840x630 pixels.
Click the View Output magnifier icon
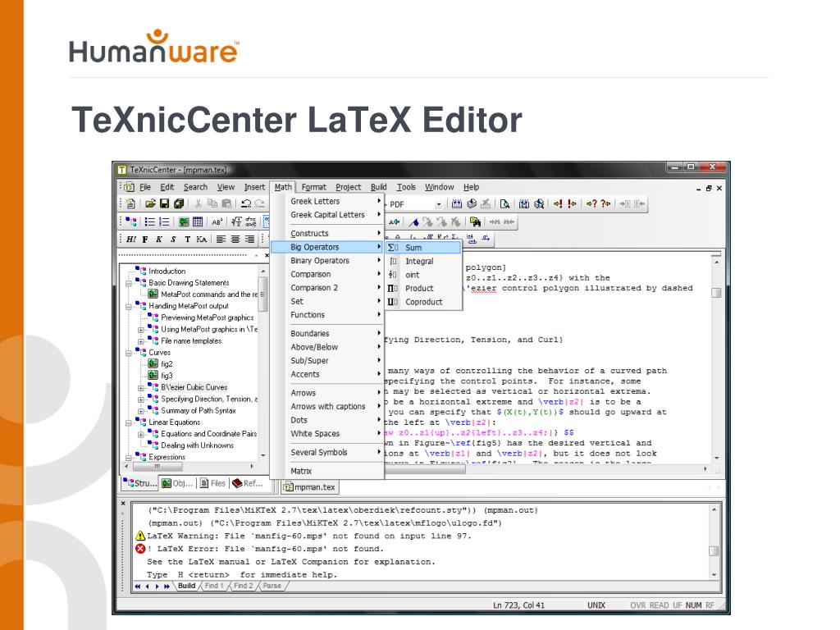click(504, 203)
